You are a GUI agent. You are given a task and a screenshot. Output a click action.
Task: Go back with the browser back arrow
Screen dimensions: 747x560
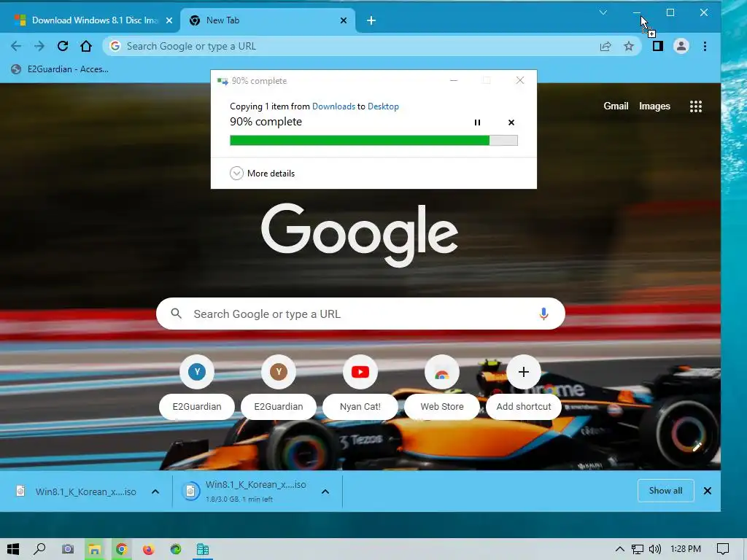coord(16,46)
